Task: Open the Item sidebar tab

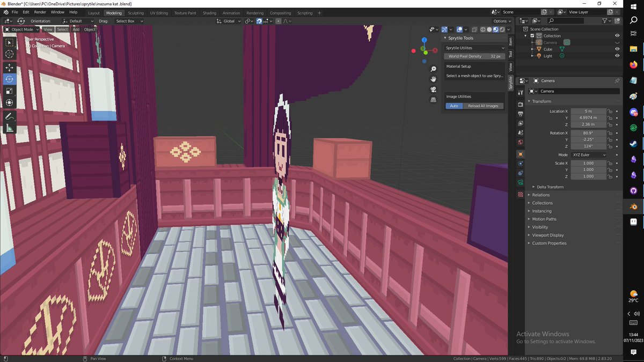Action: [510, 41]
